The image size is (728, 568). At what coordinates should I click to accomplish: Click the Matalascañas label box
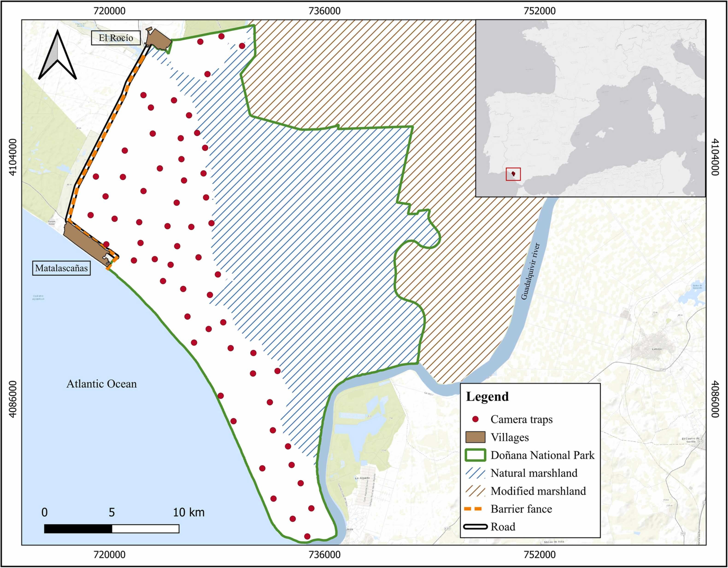61,268
